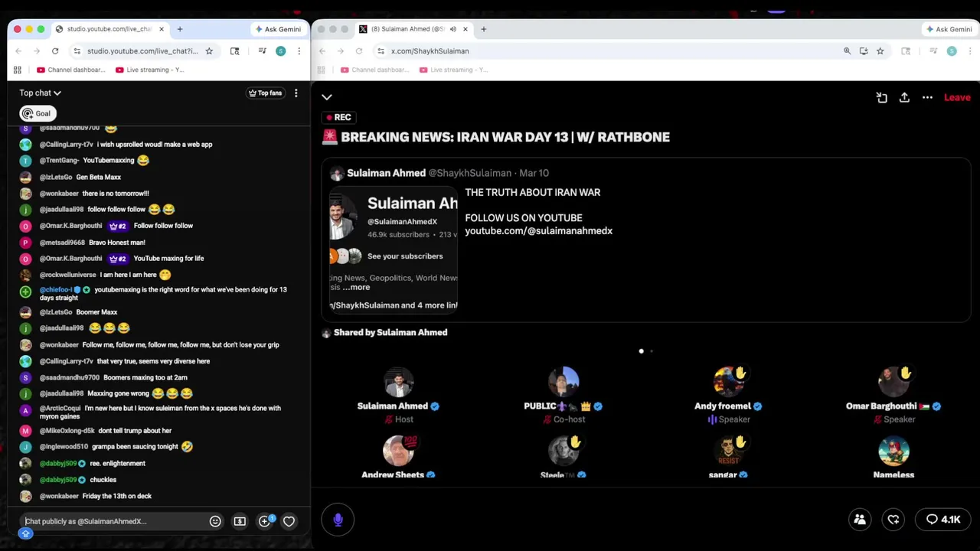Click Ask Gemini in the X window
The image size is (980, 551).
949,29
